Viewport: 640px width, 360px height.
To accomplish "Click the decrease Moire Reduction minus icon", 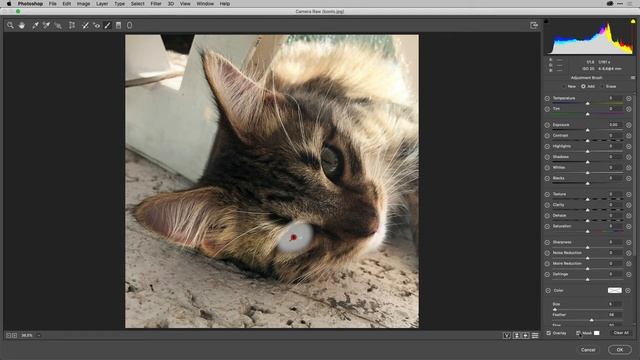I will tap(547, 264).
